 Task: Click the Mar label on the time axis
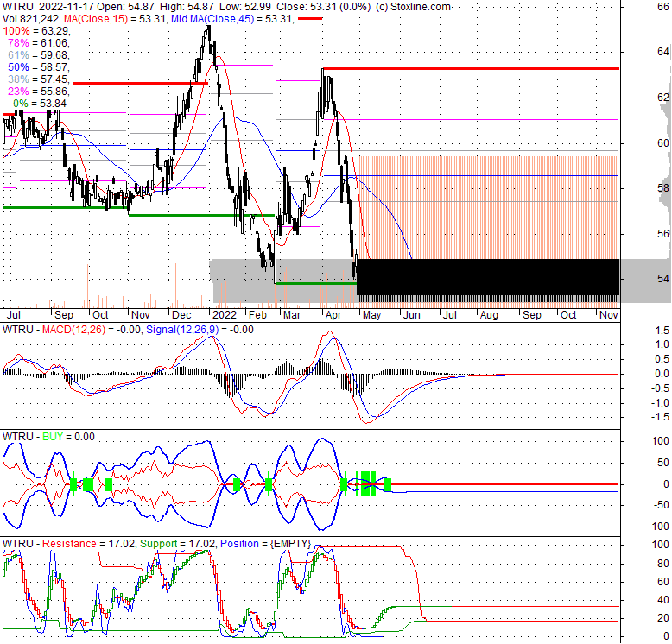292,315
